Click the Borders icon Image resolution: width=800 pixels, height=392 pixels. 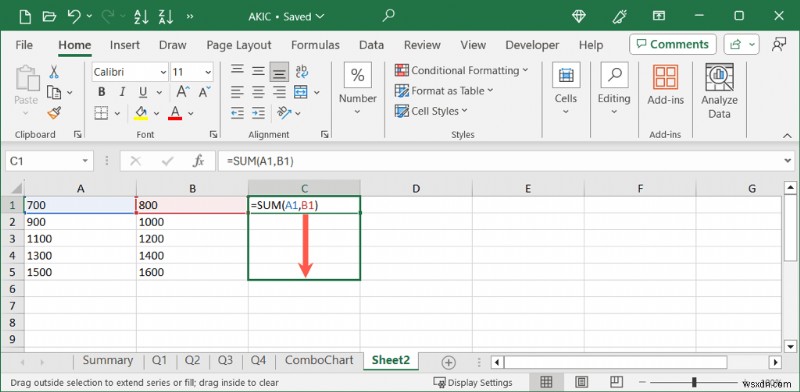tap(102, 113)
